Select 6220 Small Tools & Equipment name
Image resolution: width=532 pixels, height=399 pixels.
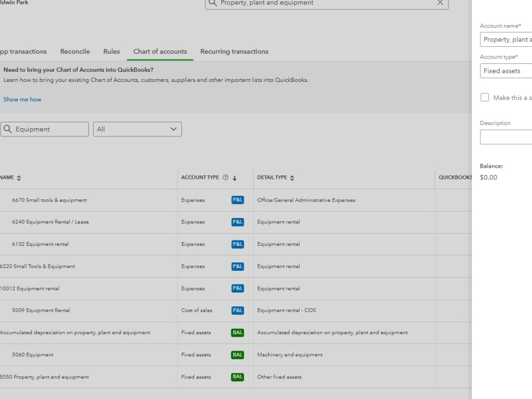[x=38, y=267]
